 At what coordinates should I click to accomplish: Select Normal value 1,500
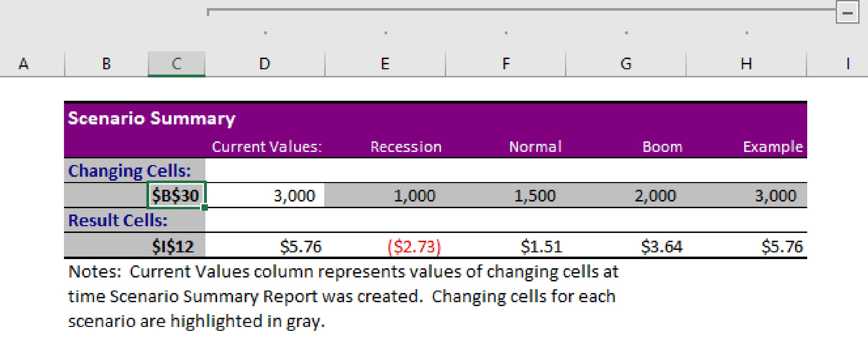coord(506,195)
